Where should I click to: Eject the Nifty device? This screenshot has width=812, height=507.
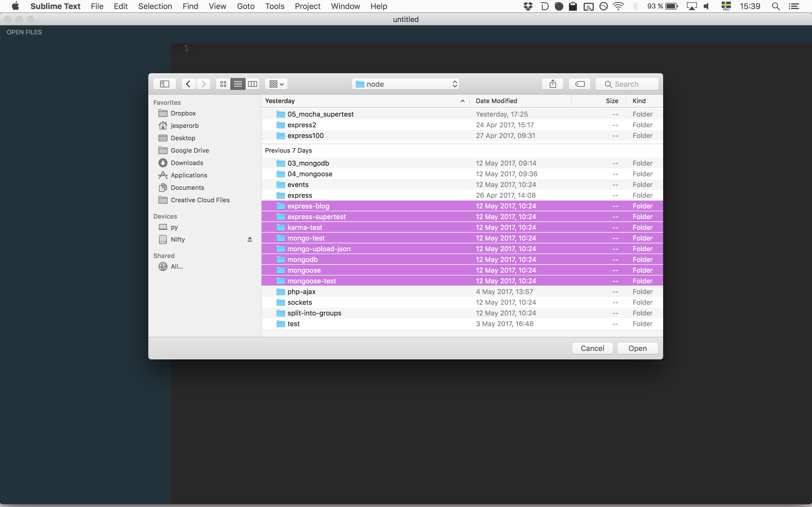tap(250, 239)
